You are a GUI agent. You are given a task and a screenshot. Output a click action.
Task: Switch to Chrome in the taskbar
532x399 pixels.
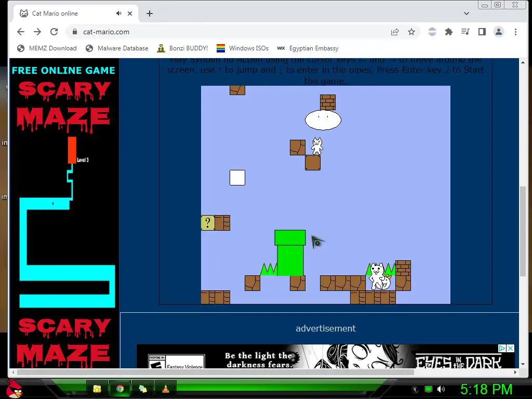click(x=120, y=389)
